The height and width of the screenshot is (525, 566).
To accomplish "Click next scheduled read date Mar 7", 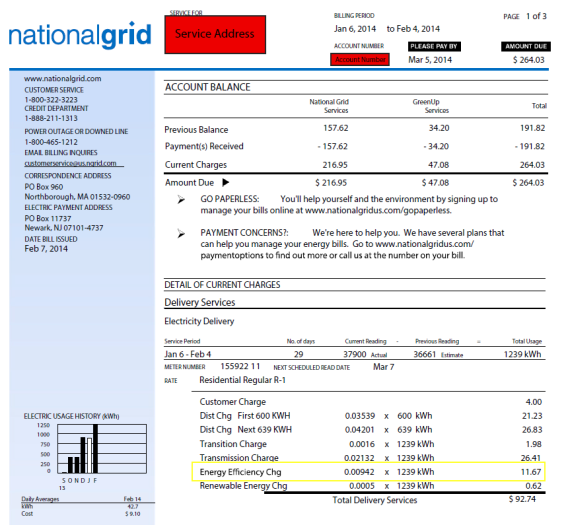I will tap(383, 367).
